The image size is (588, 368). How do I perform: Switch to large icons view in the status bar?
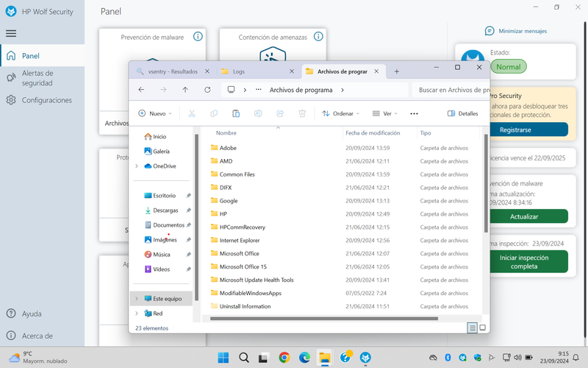pyautogui.click(x=481, y=328)
